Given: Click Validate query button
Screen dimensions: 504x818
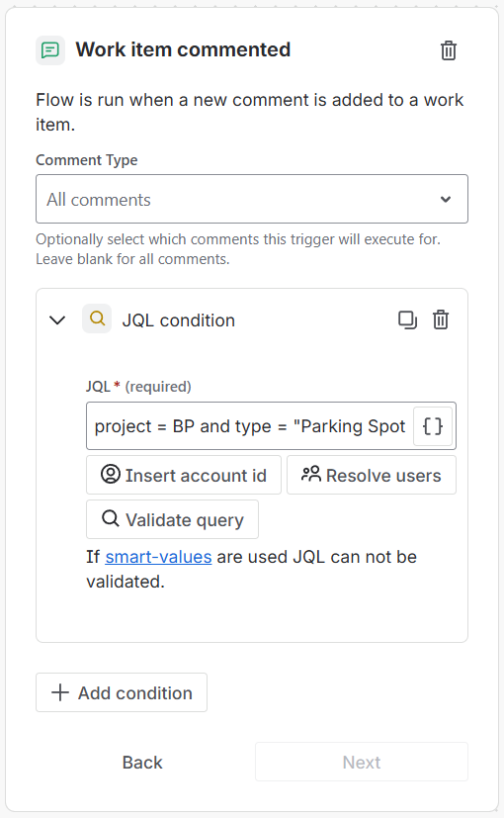Looking at the screenshot, I should click(173, 519).
